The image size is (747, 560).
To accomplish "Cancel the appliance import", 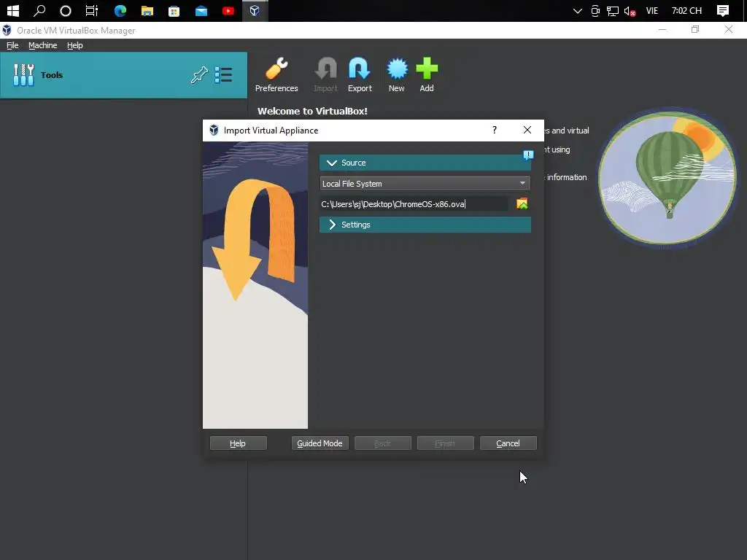I will tap(508, 443).
